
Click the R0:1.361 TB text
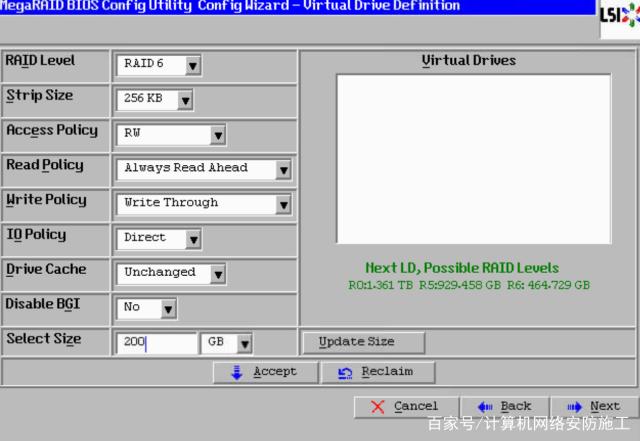380,285
